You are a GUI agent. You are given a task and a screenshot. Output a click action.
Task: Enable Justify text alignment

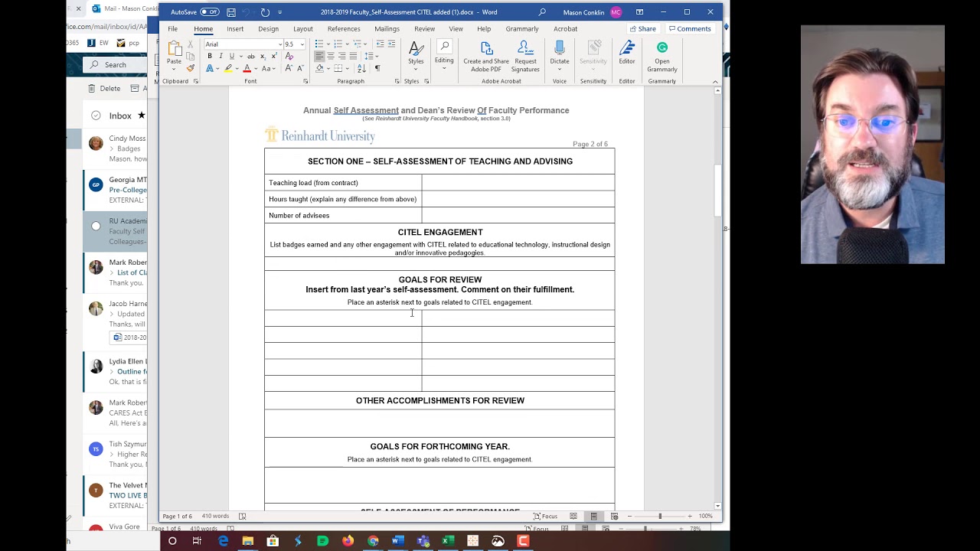coord(353,57)
